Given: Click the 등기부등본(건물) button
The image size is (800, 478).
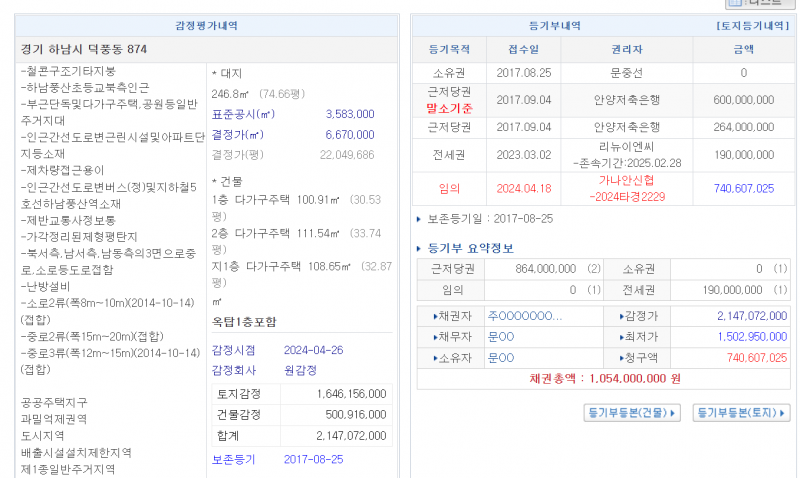Looking at the screenshot, I should click(x=632, y=412).
